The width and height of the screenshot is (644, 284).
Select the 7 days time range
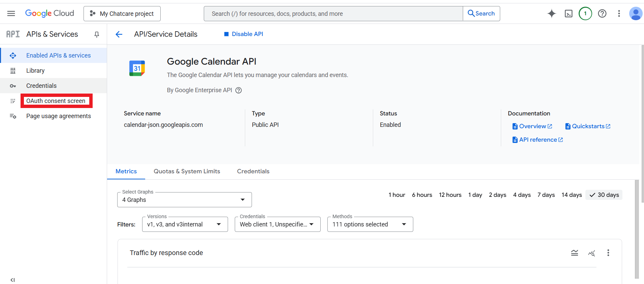click(546, 195)
